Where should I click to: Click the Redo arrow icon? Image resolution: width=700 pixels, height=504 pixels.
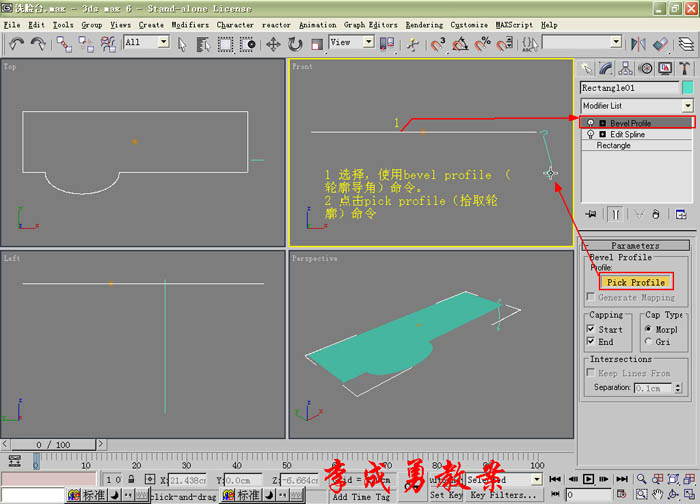pos(38,44)
